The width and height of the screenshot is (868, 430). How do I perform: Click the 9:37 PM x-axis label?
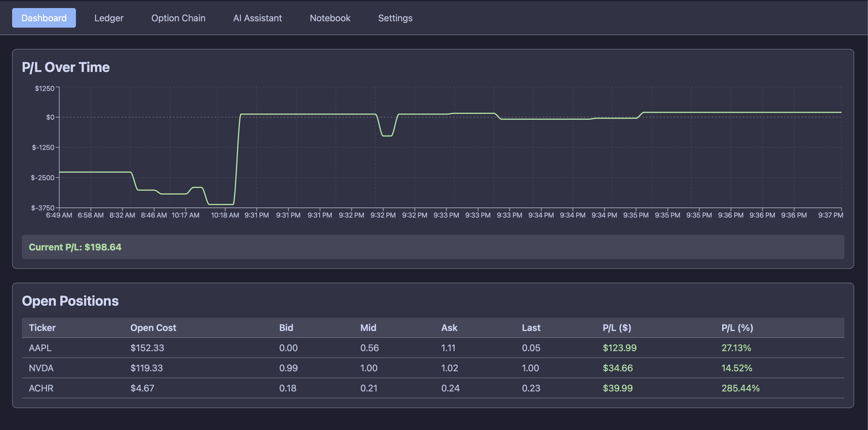point(831,215)
